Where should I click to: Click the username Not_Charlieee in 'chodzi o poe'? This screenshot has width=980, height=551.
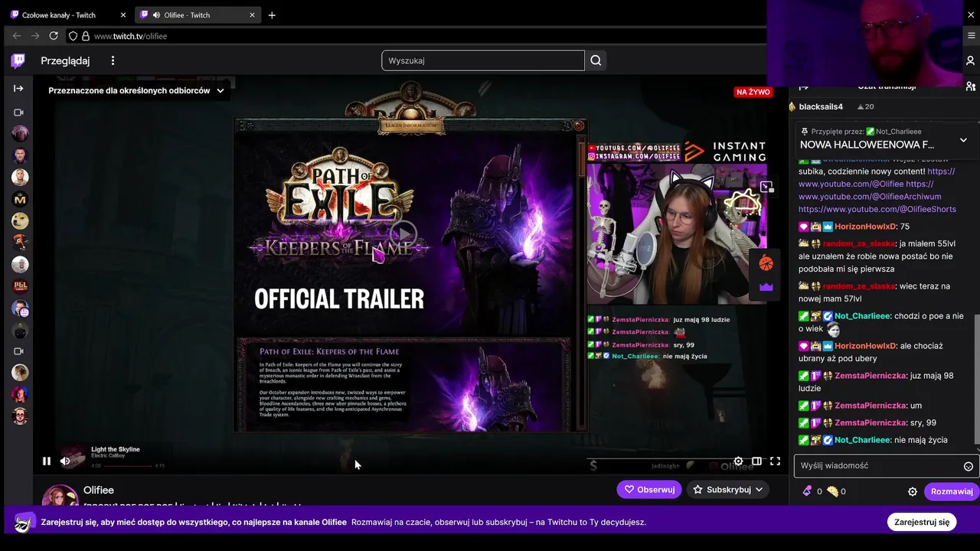862,316
